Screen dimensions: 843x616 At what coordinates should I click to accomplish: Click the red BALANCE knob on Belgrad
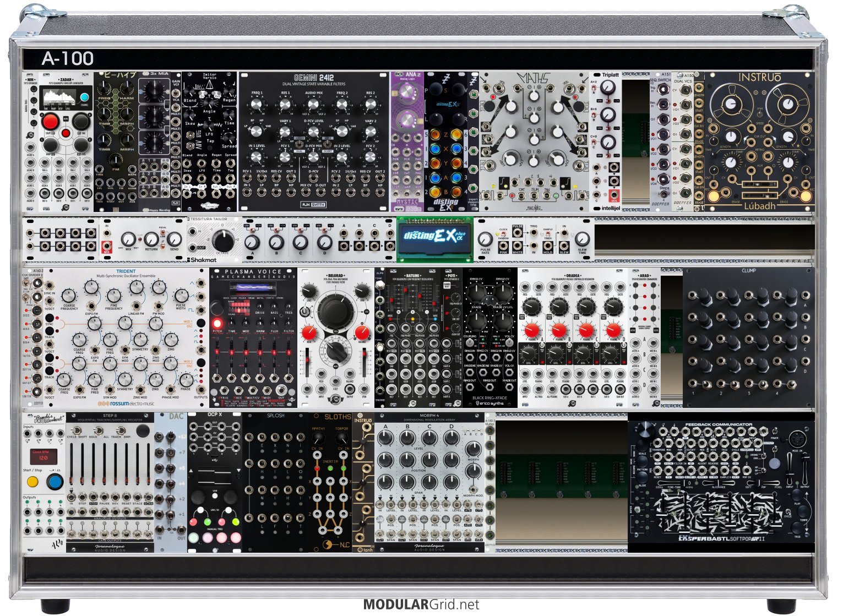(362, 332)
